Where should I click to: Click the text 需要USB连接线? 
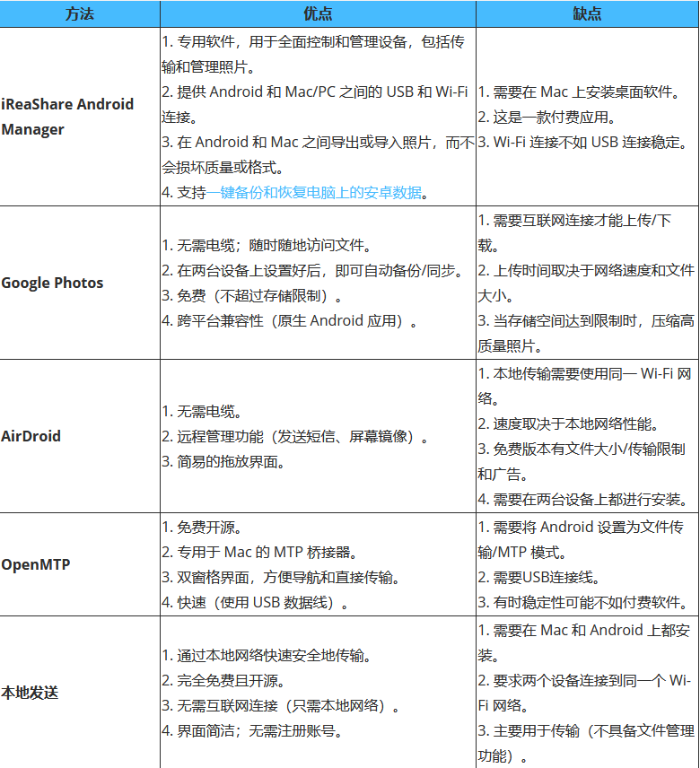pos(543,578)
